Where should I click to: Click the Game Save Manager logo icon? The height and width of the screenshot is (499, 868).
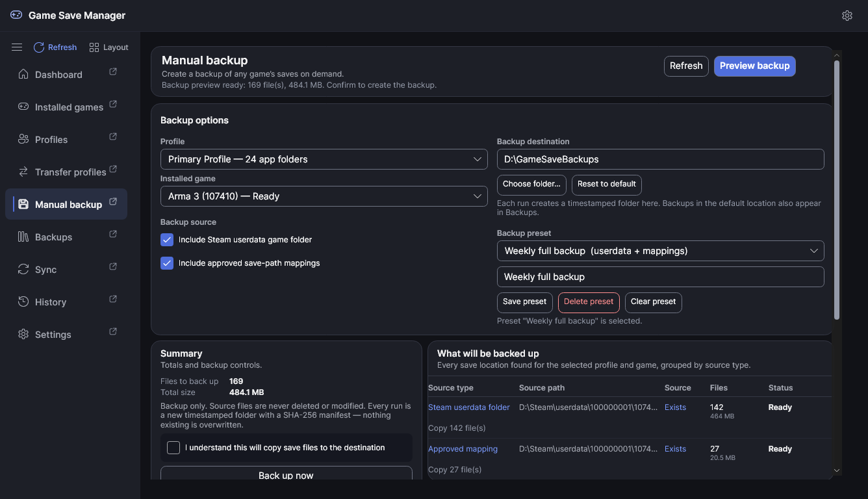pyautogui.click(x=16, y=15)
